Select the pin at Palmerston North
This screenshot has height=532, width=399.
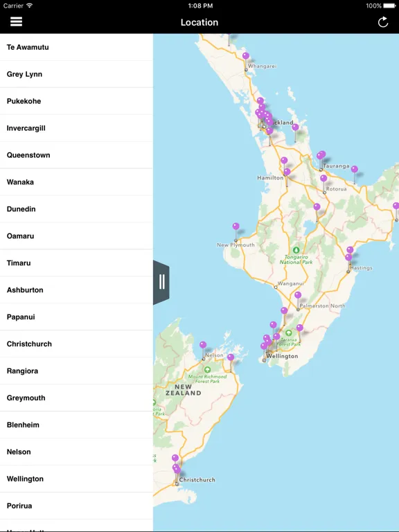298,295
